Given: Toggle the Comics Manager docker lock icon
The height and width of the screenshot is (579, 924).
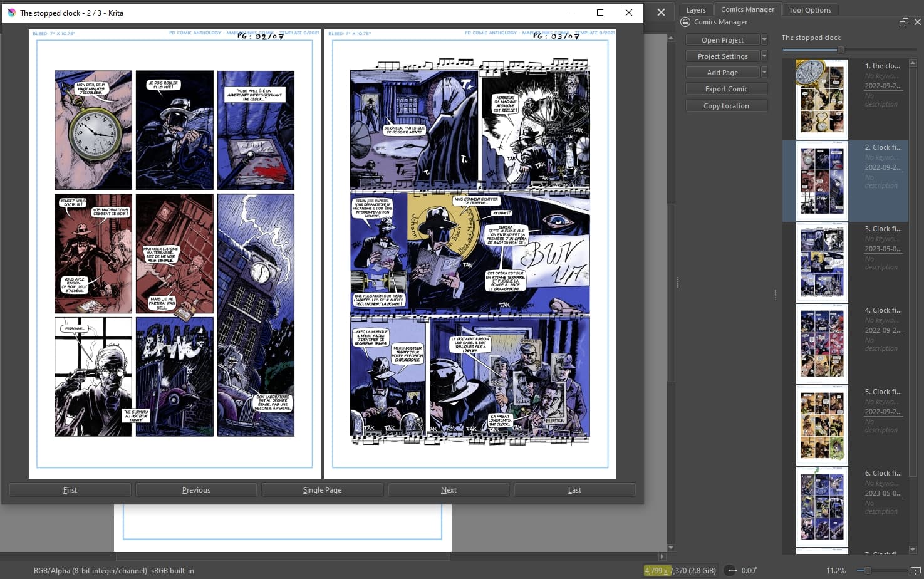Looking at the screenshot, I should point(685,22).
